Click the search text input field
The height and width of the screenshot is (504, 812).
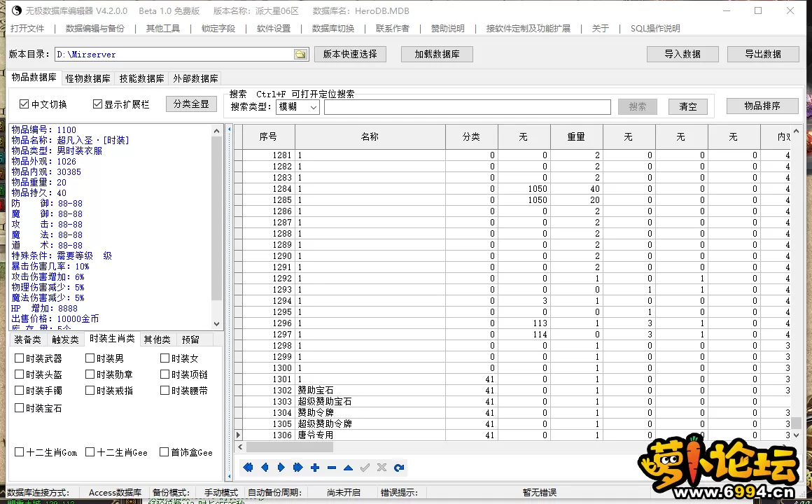(x=467, y=107)
